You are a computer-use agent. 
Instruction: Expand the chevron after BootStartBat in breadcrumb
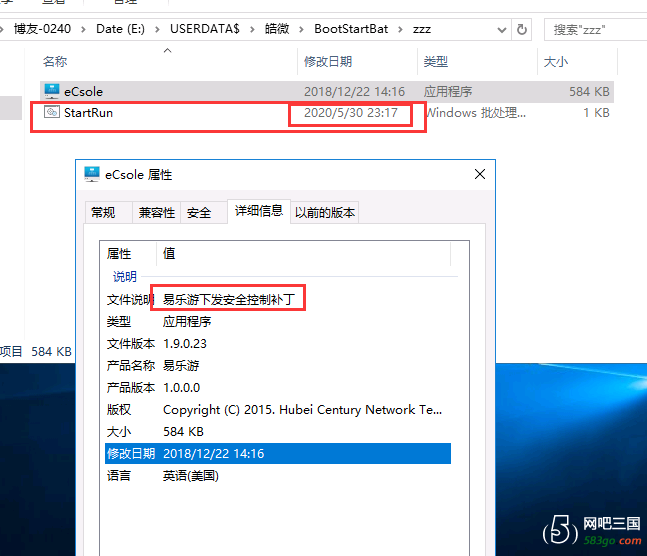click(x=403, y=30)
